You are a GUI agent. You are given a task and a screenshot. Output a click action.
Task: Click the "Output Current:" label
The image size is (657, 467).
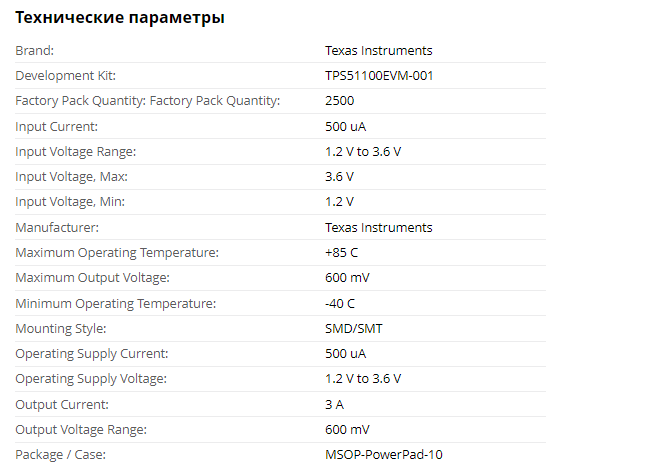pyautogui.click(x=62, y=405)
